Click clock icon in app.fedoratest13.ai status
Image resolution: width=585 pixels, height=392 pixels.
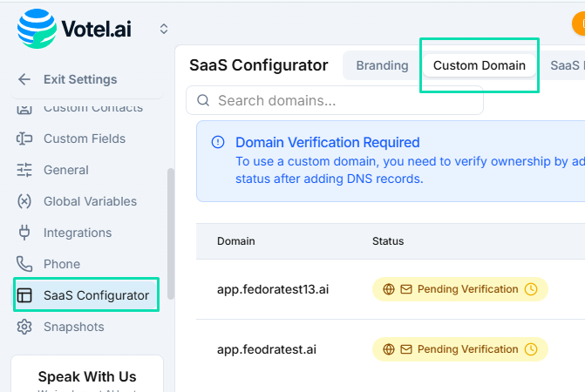pos(531,289)
